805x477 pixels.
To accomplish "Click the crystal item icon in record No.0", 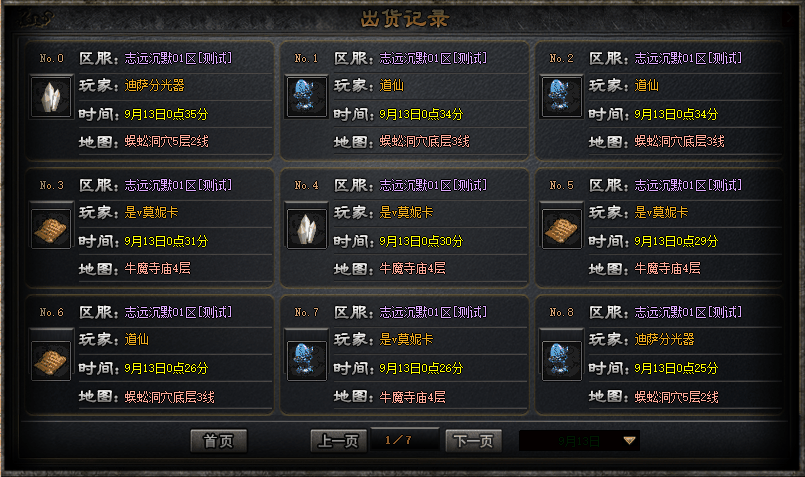I will pyautogui.click(x=51, y=97).
